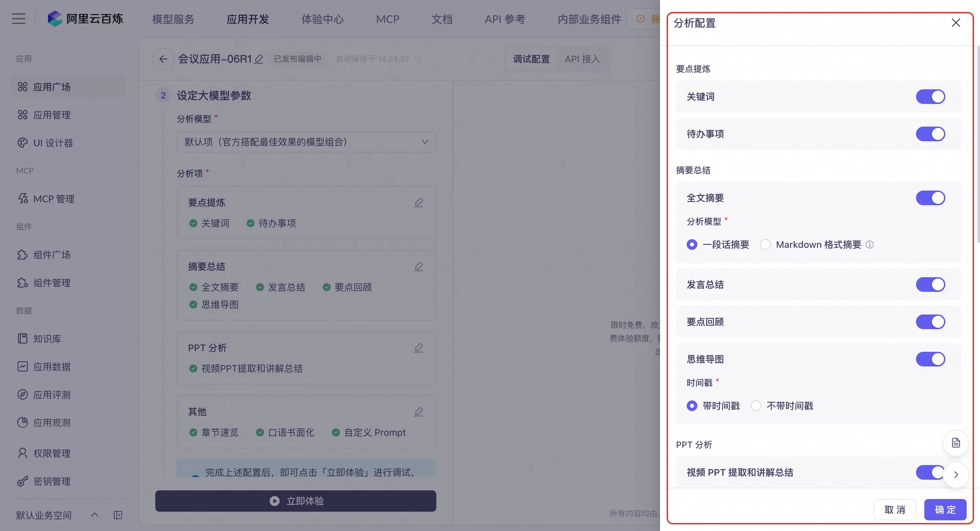
Task: Turn off the 关键词 switch
Action: (930, 97)
